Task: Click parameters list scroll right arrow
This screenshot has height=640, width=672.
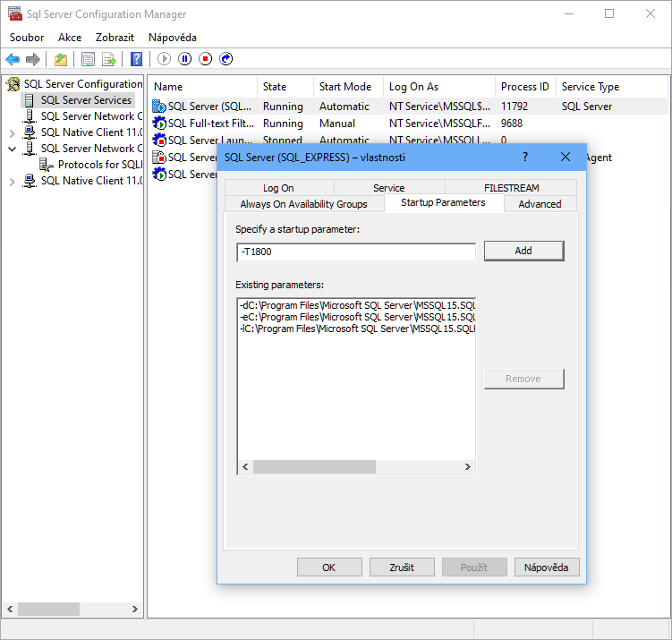Action: 468,467
